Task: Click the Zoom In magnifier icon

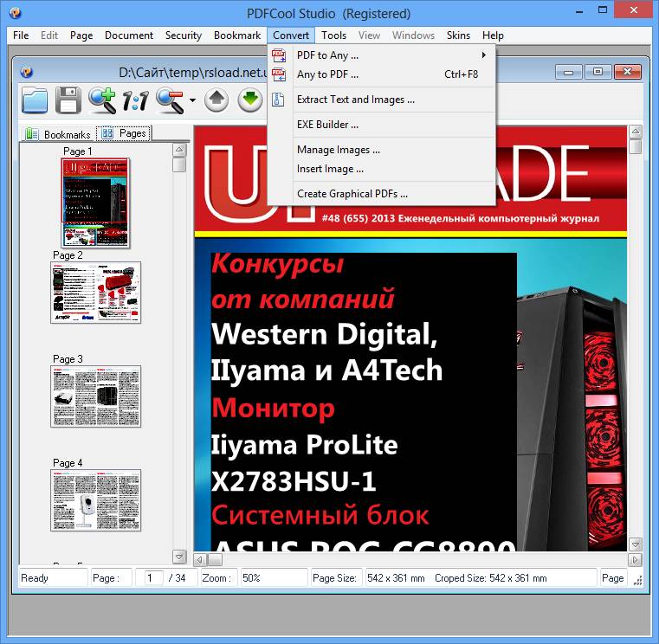Action: tap(102, 100)
